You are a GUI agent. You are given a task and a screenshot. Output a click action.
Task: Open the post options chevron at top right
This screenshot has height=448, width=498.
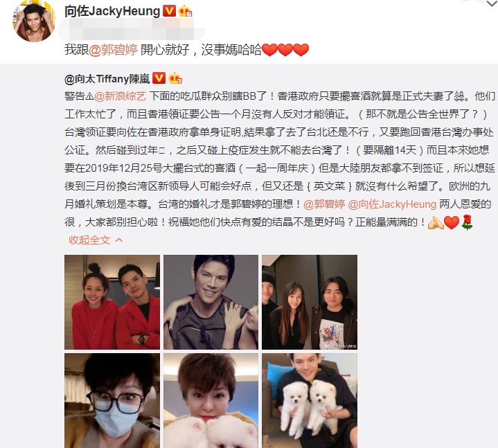pos(492,3)
